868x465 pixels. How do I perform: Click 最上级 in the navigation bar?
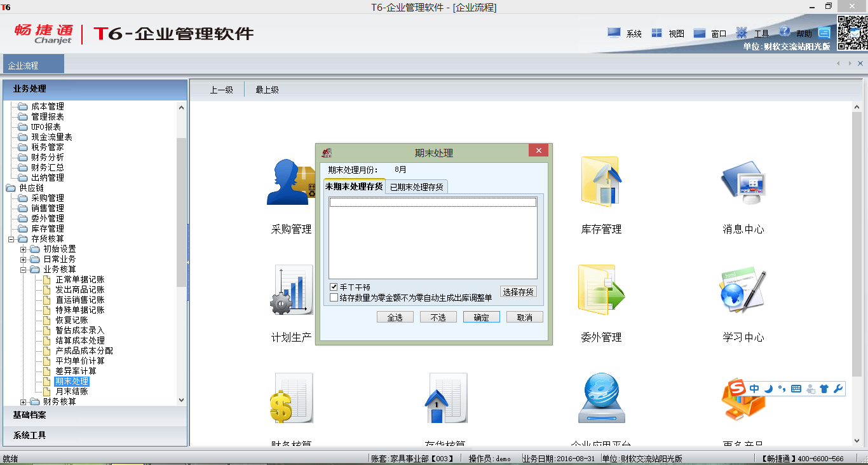[267, 90]
